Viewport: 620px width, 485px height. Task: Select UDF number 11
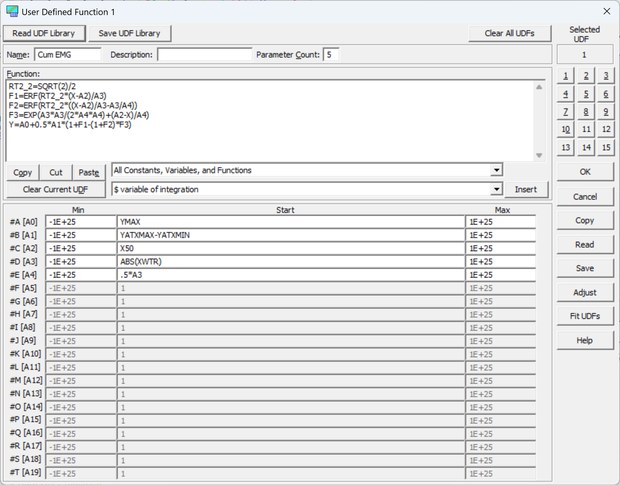[586, 129]
